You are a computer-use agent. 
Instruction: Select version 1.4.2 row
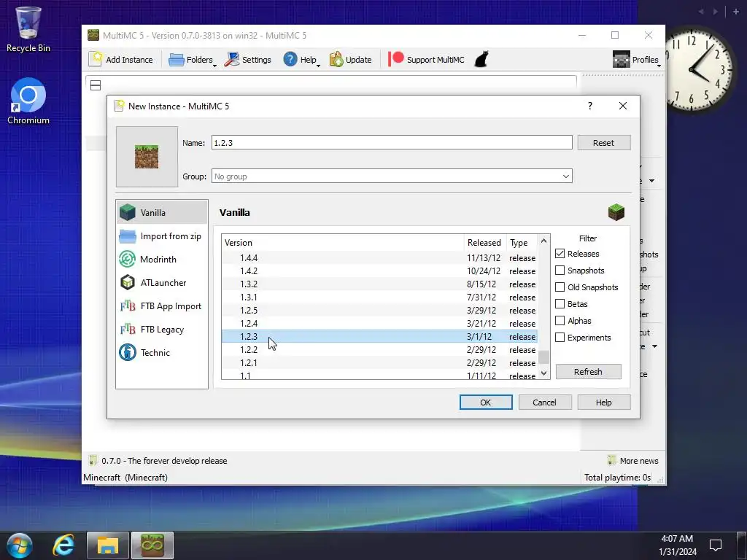[379, 271]
